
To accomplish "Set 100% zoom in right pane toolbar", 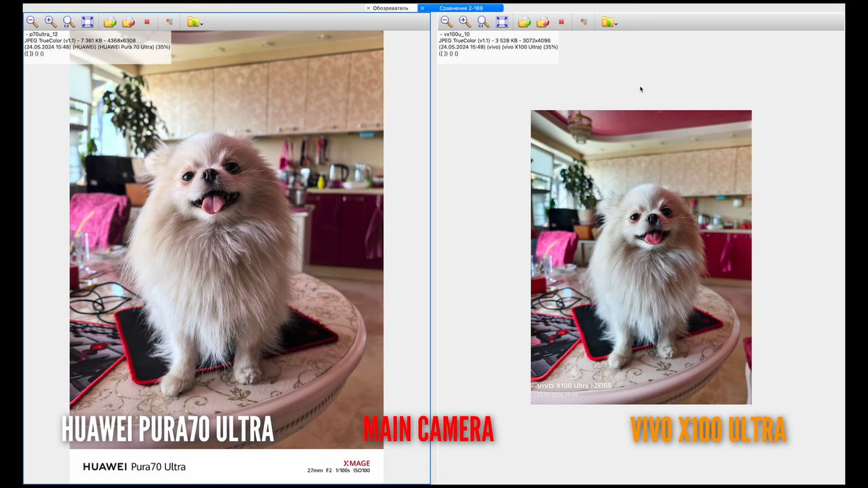I will tap(483, 22).
